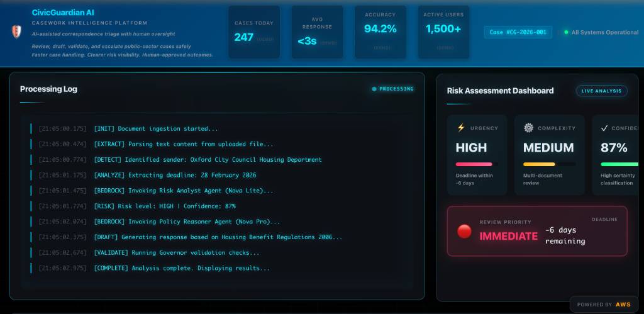Click the checkmark Confidence icon
644x314 pixels.
click(x=604, y=128)
